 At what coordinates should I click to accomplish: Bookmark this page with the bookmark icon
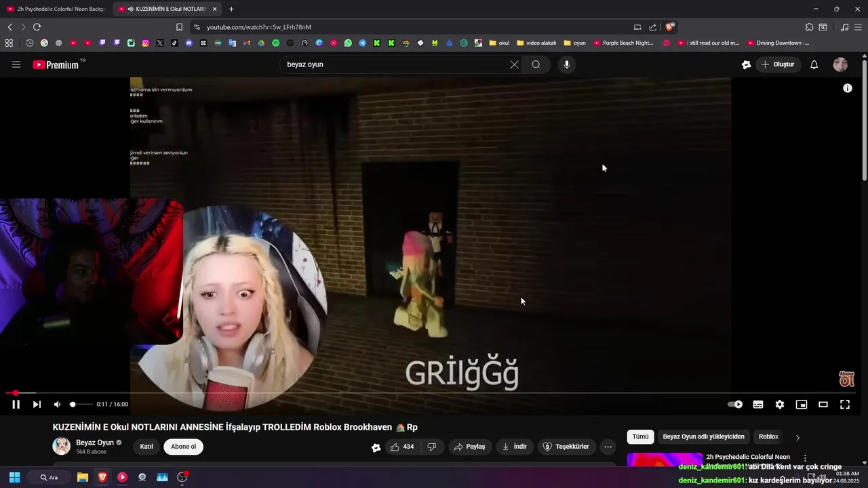[x=179, y=27]
